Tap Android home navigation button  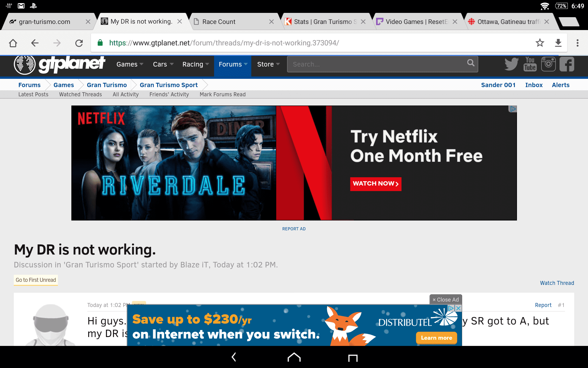pyautogui.click(x=294, y=357)
